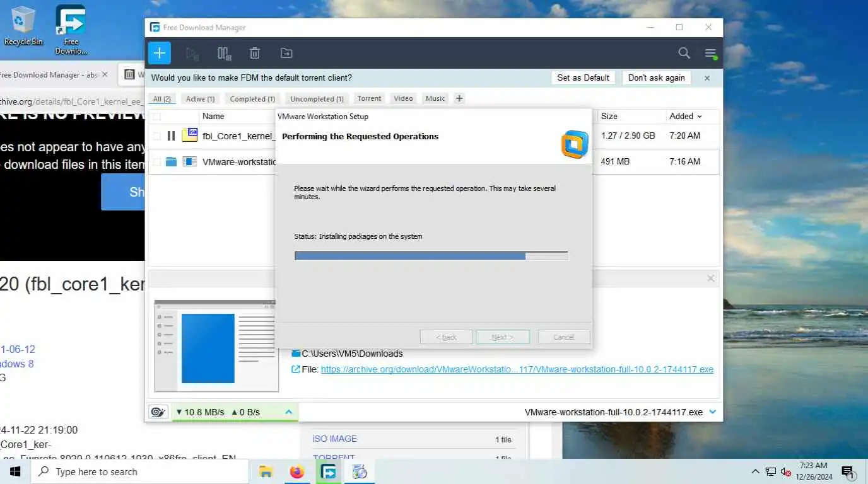The height and width of the screenshot is (484, 868).
Task: Click the pause all downloads toolbar icon
Action: tap(224, 54)
